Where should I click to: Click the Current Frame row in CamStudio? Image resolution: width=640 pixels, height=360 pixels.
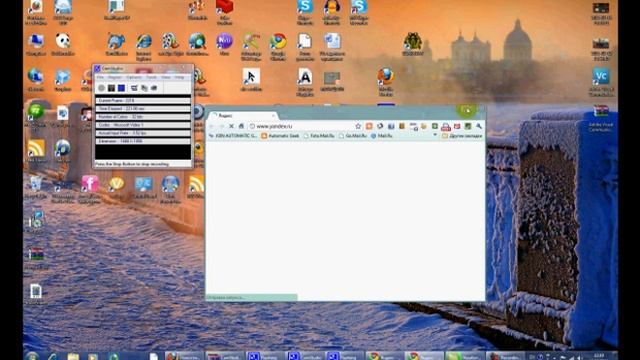[143, 100]
